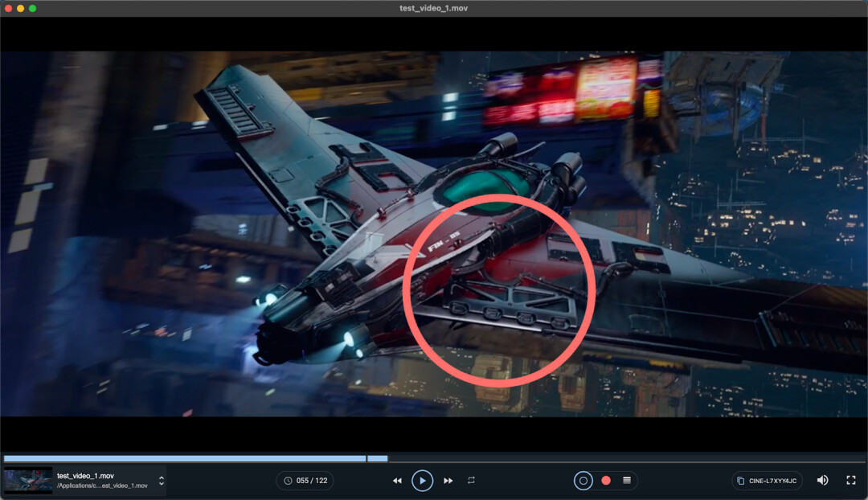Viewport: 868px width, 500px height.
Task: Mute the audio with the speaker icon
Action: (x=823, y=480)
